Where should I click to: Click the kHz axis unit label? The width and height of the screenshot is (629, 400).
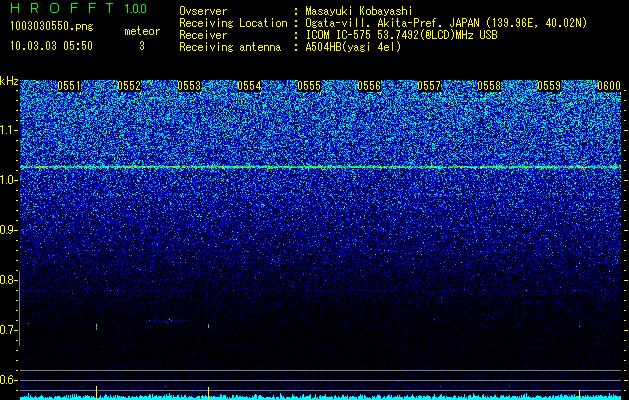point(9,81)
